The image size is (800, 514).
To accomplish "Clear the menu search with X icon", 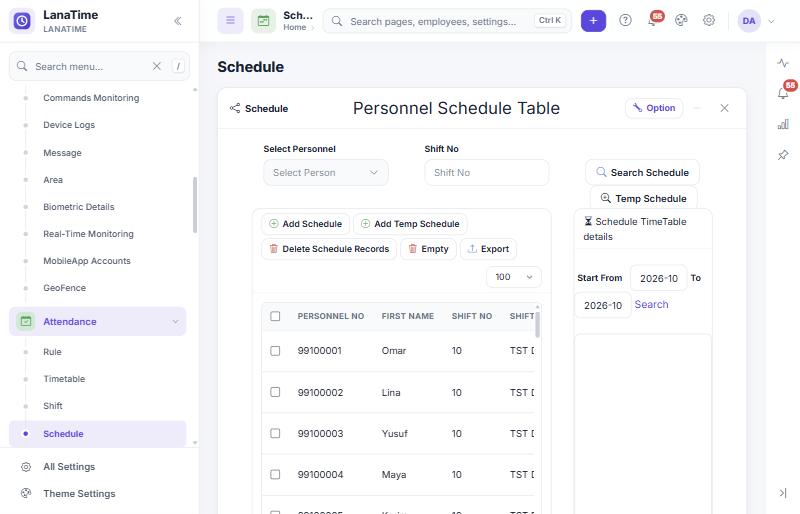I will coord(157,66).
